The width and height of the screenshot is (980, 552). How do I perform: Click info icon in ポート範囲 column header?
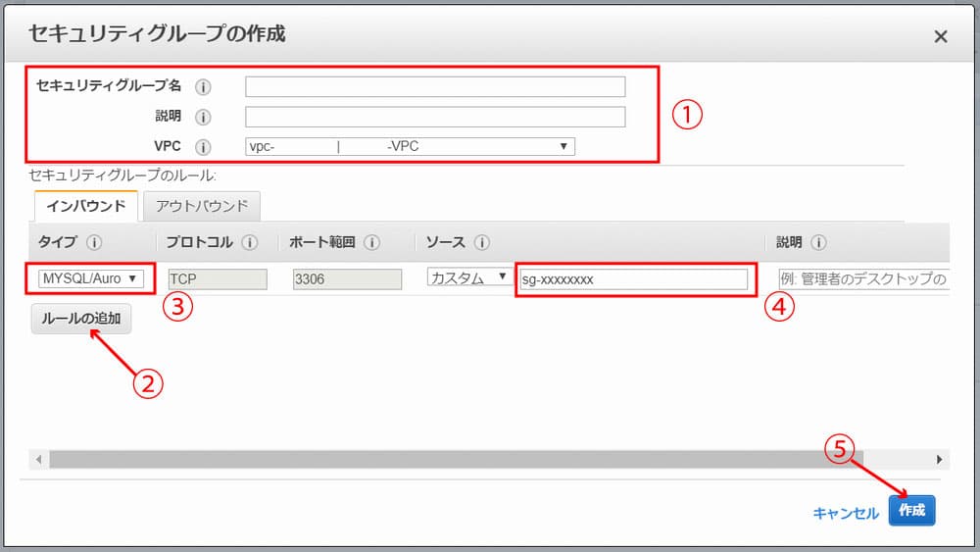pyautogui.click(x=371, y=242)
